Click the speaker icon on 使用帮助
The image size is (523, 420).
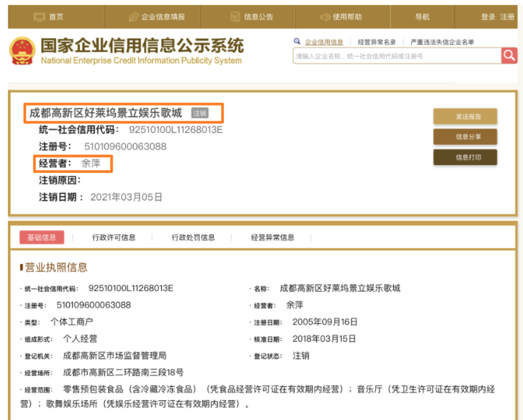click(x=326, y=17)
